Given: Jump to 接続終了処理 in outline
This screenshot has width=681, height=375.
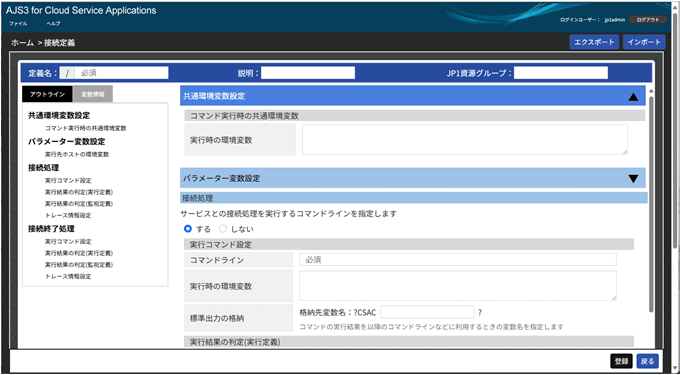Looking at the screenshot, I should coord(51,229).
